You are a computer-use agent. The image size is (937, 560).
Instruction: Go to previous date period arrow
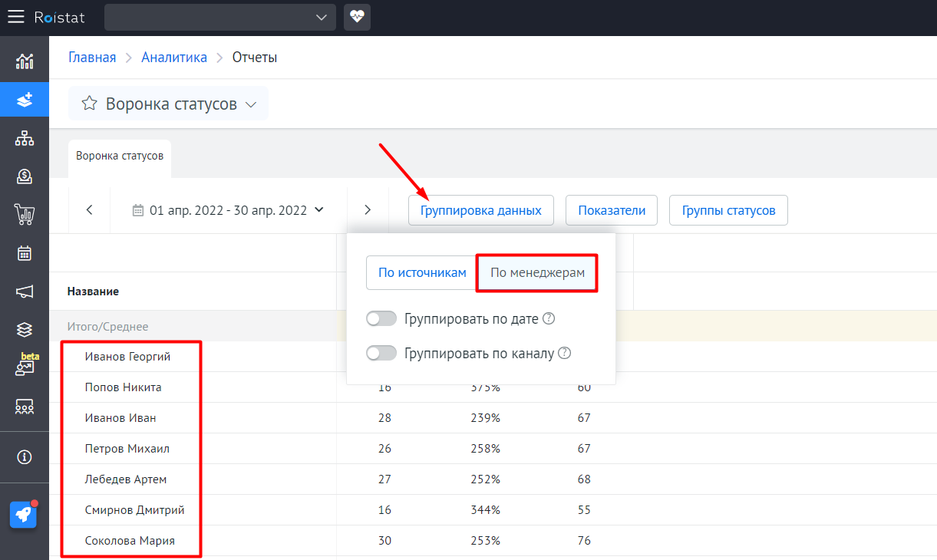click(x=90, y=209)
